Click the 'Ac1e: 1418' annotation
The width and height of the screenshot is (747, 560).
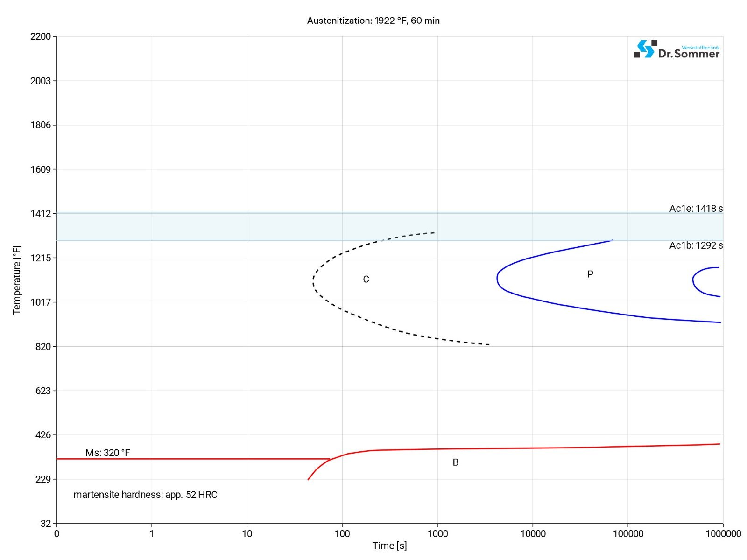pos(696,209)
